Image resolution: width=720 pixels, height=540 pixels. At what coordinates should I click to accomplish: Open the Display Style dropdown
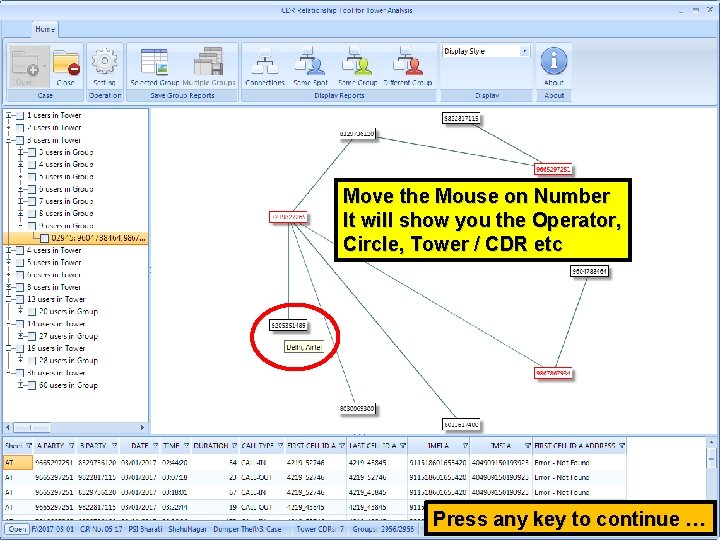pyautogui.click(x=524, y=51)
